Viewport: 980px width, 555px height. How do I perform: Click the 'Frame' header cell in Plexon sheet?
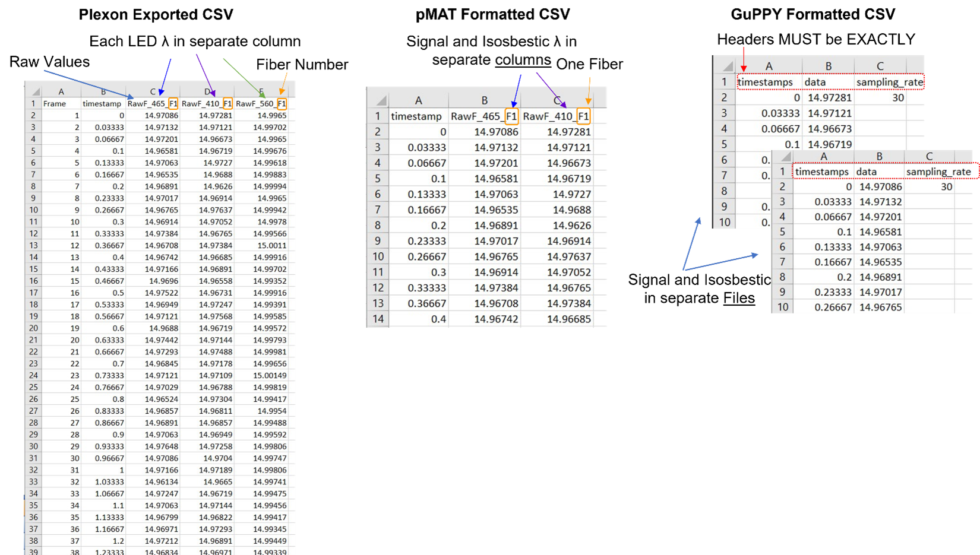pyautogui.click(x=61, y=103)
